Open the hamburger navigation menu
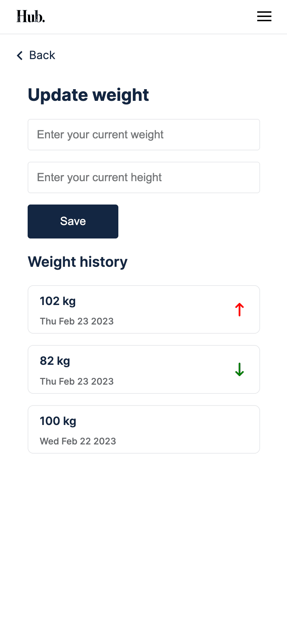Image resolution: width=287 pixels, height=644 pixels. (264, 16)
